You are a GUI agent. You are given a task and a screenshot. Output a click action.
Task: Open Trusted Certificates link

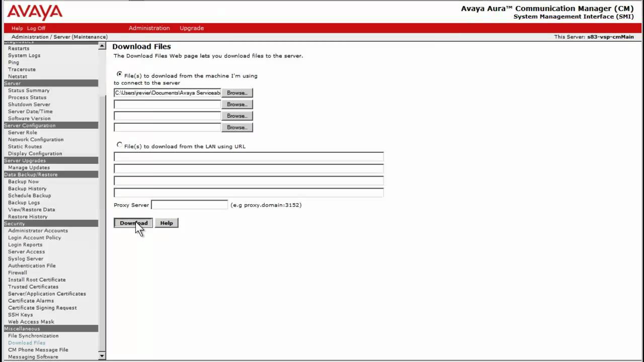pos(33,288)
